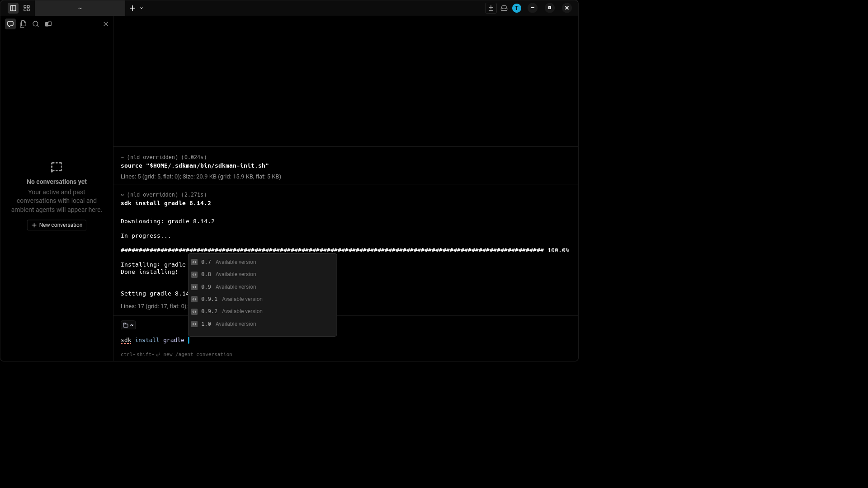This screenshot has width=868, height=488.
Task: Click the 'Done installing!' output line
Action: 150,272
